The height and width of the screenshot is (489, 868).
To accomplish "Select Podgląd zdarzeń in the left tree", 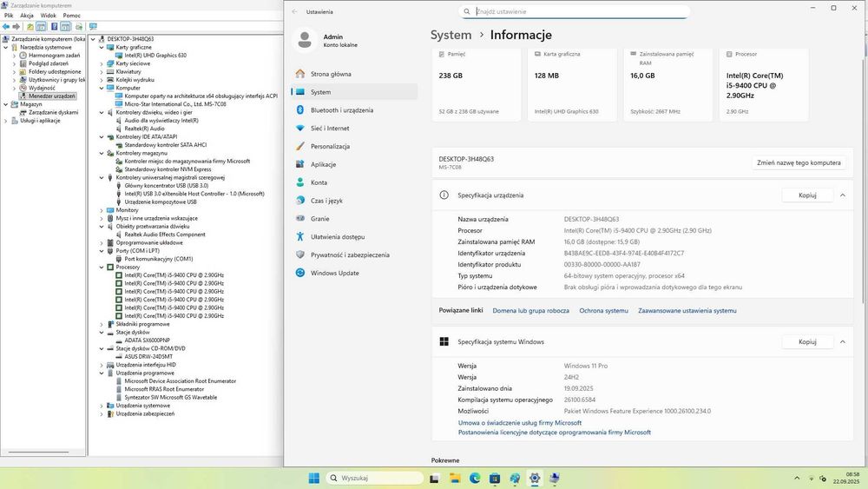I will 48,63.
